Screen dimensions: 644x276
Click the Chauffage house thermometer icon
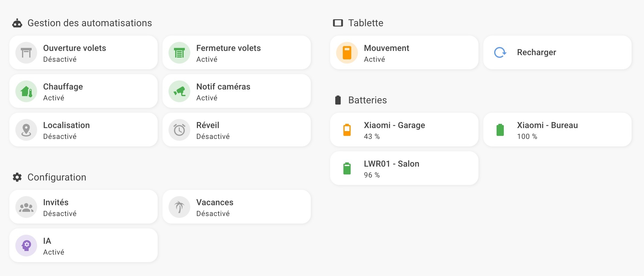(x=26, y=91)
